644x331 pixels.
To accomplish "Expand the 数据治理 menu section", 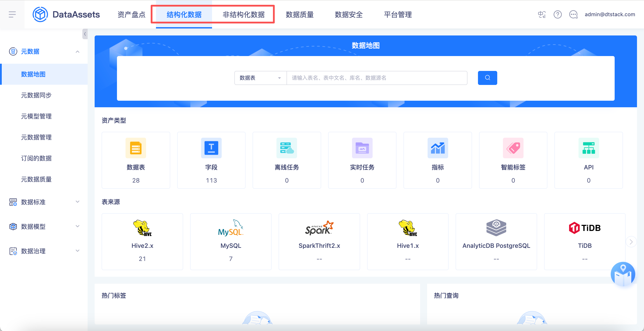I will click(78, 251).
